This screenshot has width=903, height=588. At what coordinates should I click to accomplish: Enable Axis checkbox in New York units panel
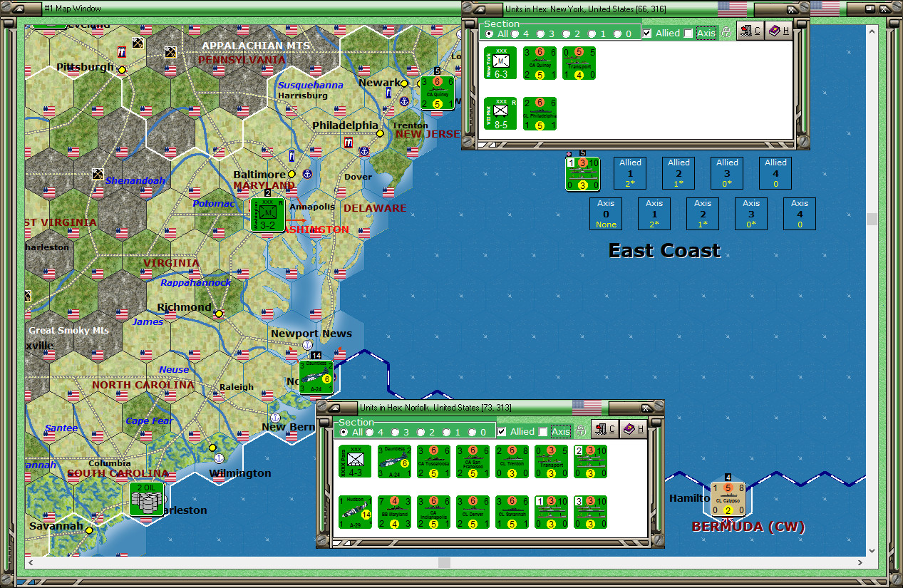coord(688,33)
